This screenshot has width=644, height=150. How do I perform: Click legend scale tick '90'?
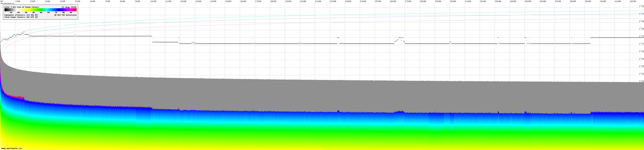pyautogui.click(x=71, y=12)
